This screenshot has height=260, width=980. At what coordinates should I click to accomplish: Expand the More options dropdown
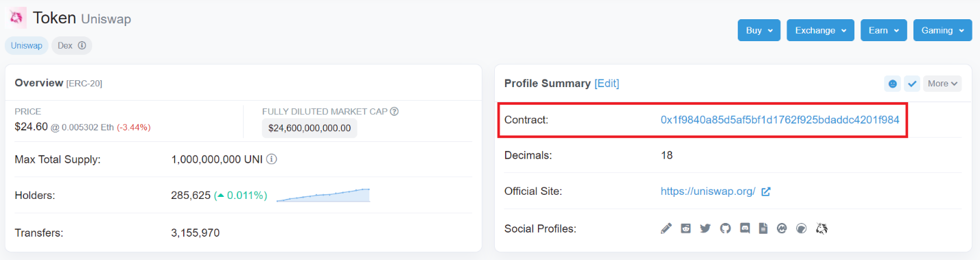942,84
